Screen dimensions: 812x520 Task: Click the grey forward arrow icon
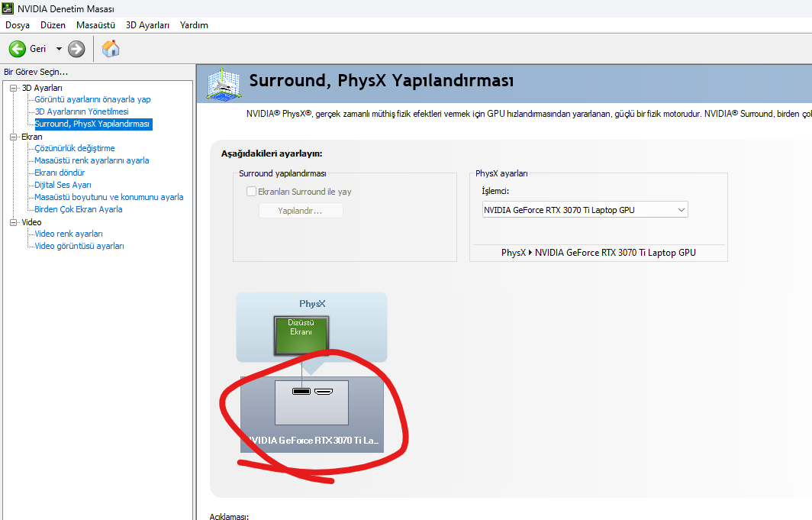76,49
